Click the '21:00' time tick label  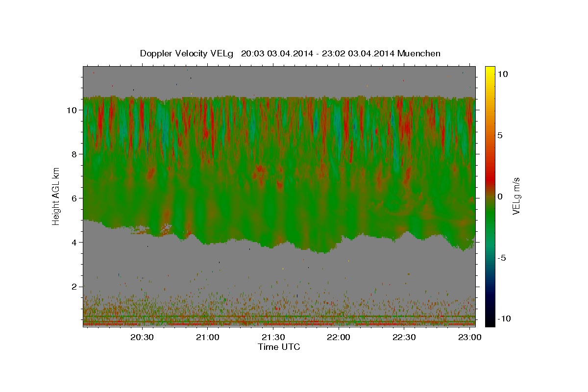[208, 337]
